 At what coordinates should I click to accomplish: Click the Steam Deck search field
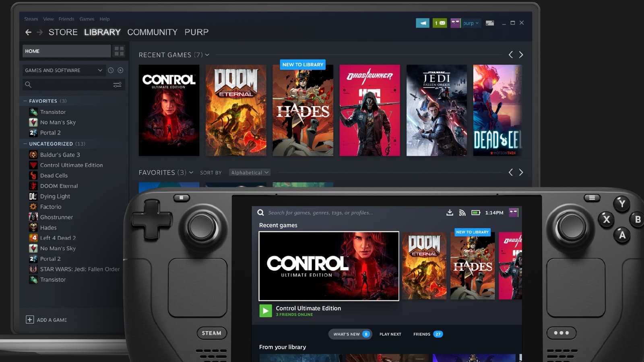pos(321,213)
